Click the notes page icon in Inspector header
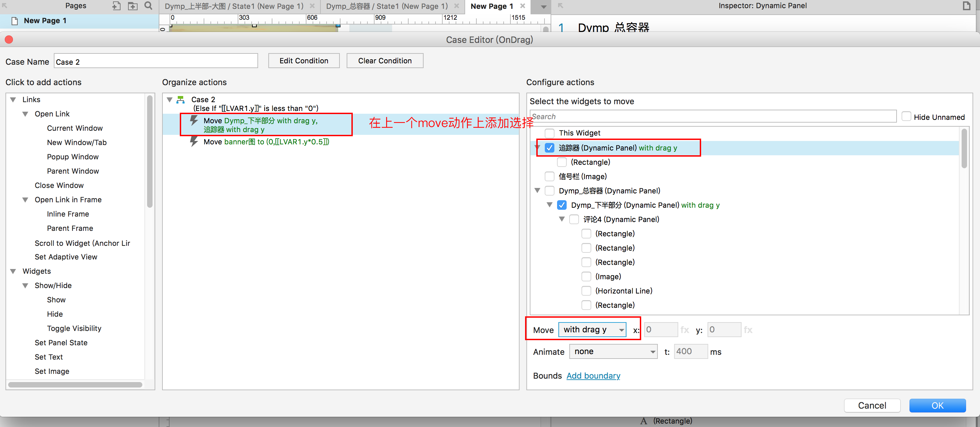Screen dimensions: 980x427 click(x=966, y=6)
